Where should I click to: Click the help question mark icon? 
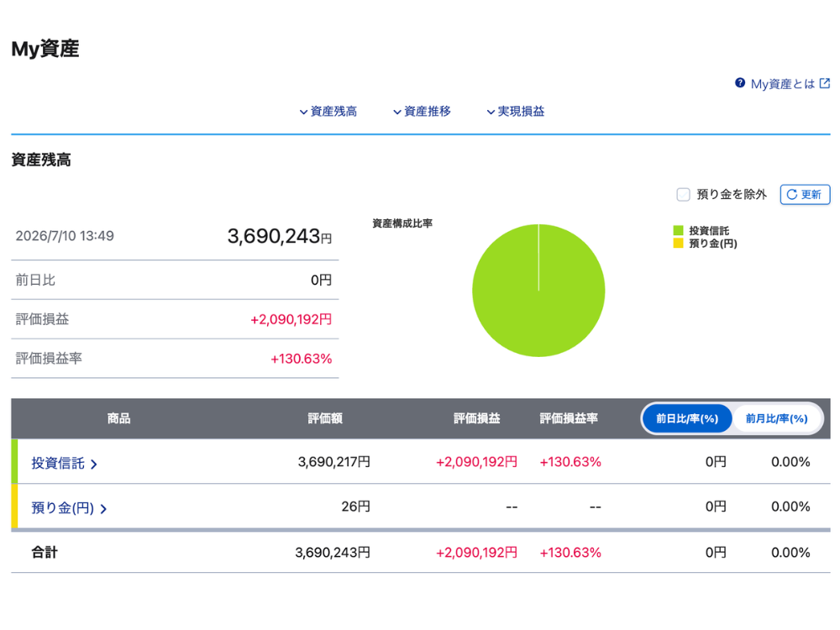pyautogui.click(x=740, y=83)
